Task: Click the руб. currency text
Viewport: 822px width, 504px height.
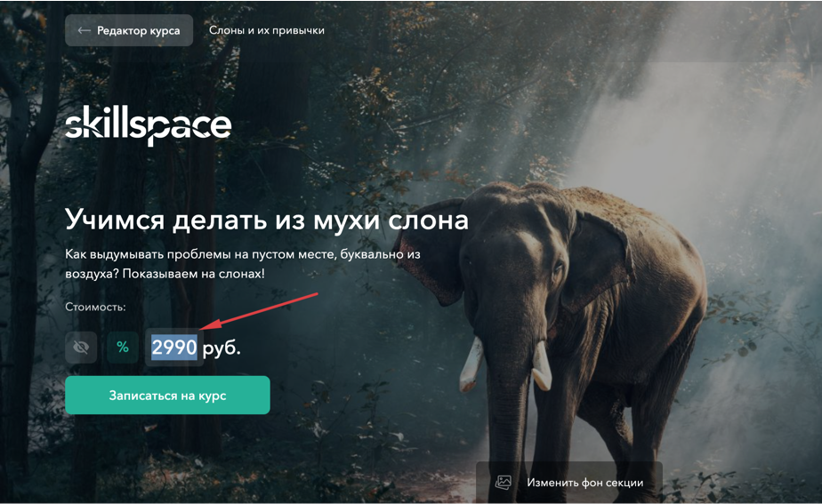Action: (x=222, y=348)
